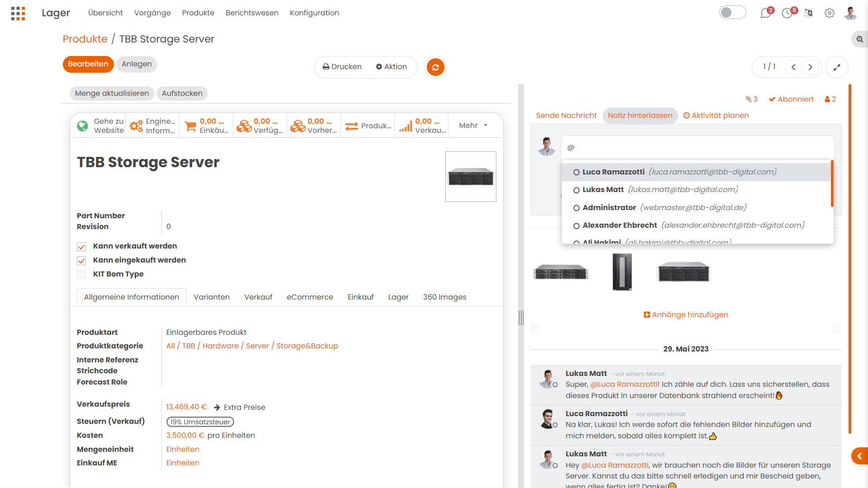Viewport: 868px width, 488px height.
Task: Click the attachments paperclip count 3
Action: click(751, 99)
